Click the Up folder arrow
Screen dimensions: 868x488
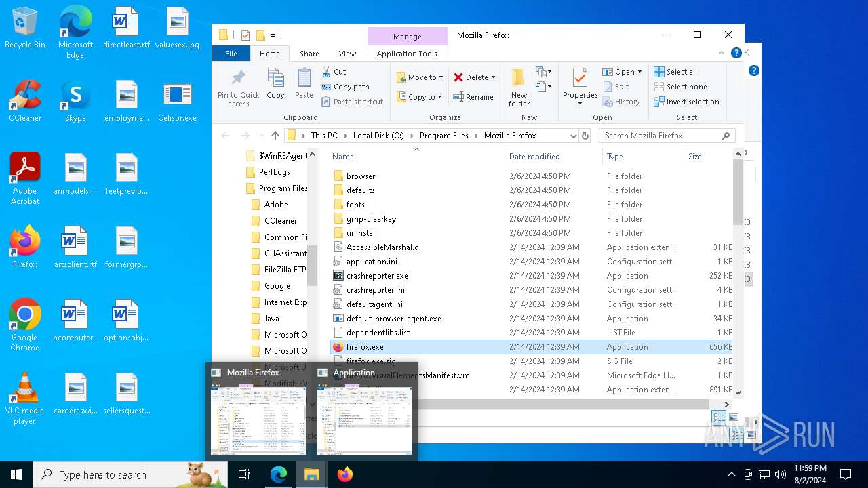(275, 136)
